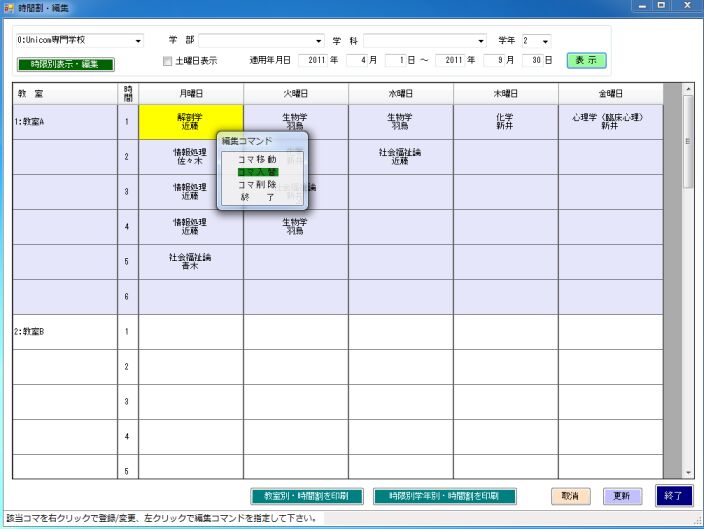Click 時限別学年別・時間割を印刷 print button
The image size is (704, 529).
[x=444, y=496]
